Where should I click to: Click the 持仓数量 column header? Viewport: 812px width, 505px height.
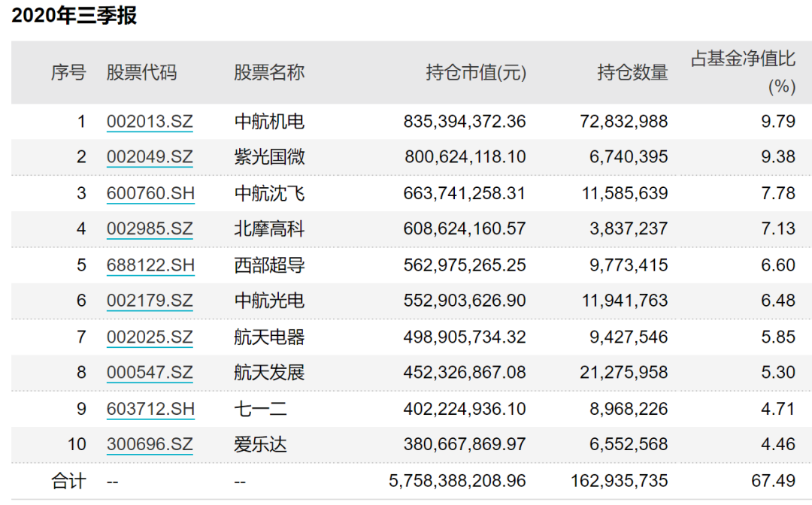pyautogui.click(x=632, y=72)
